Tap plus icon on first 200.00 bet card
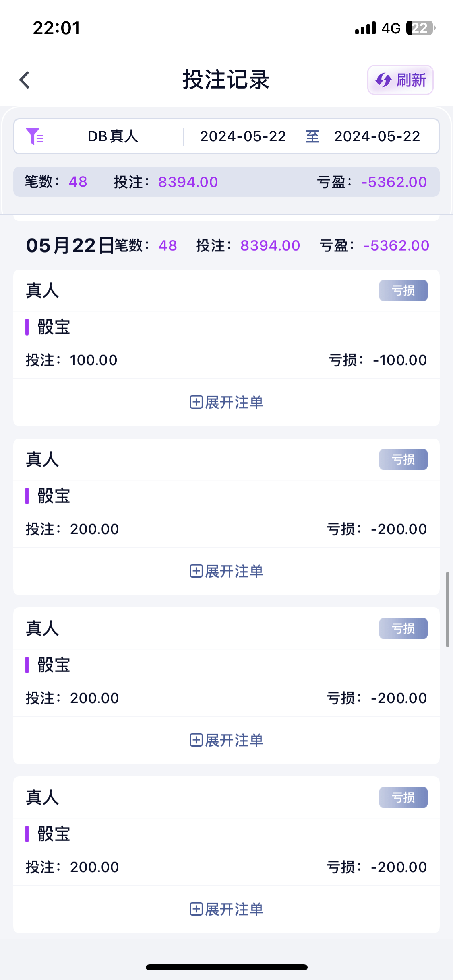453x980 pixels. point(196,571)
